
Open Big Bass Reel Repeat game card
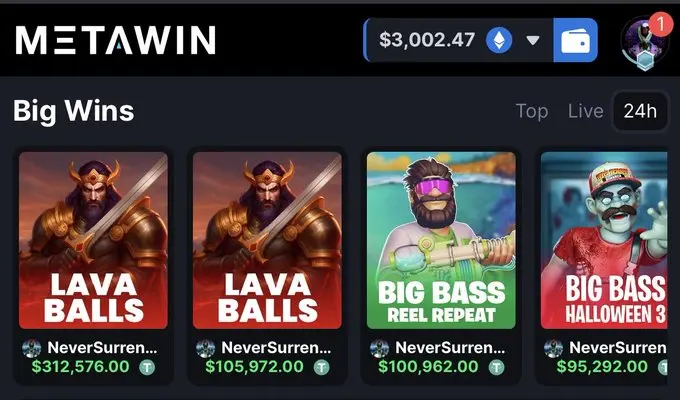(x=441, y=240)
